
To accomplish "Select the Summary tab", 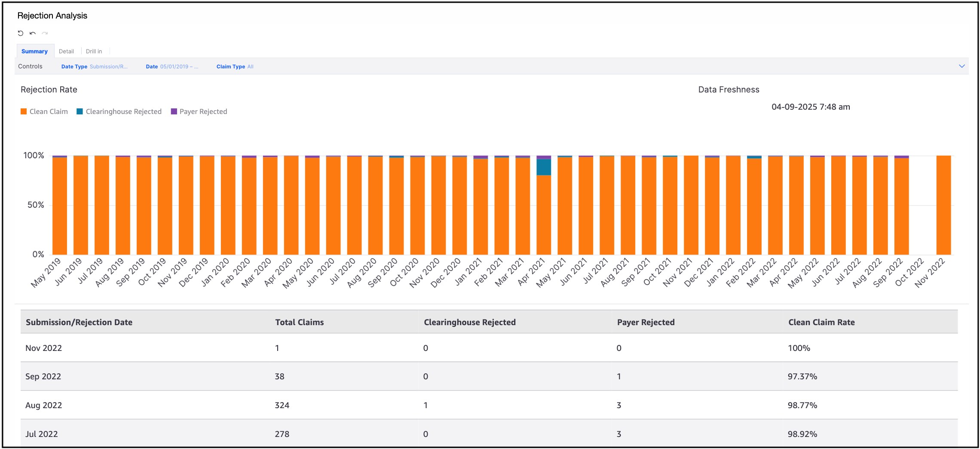I will point(35,51).
